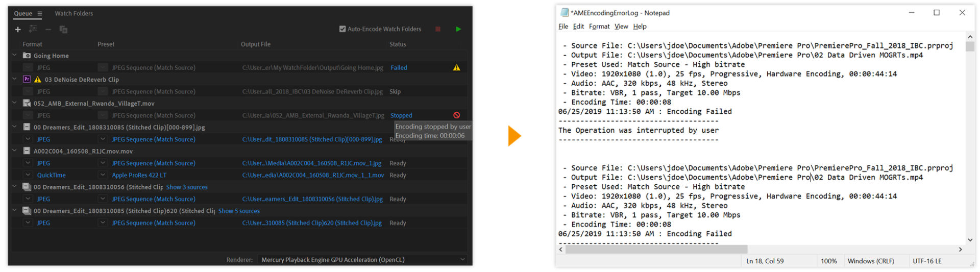980x272 pixels.
Task: Open the Queue panel hamburger menu
Action: (40, 14)
